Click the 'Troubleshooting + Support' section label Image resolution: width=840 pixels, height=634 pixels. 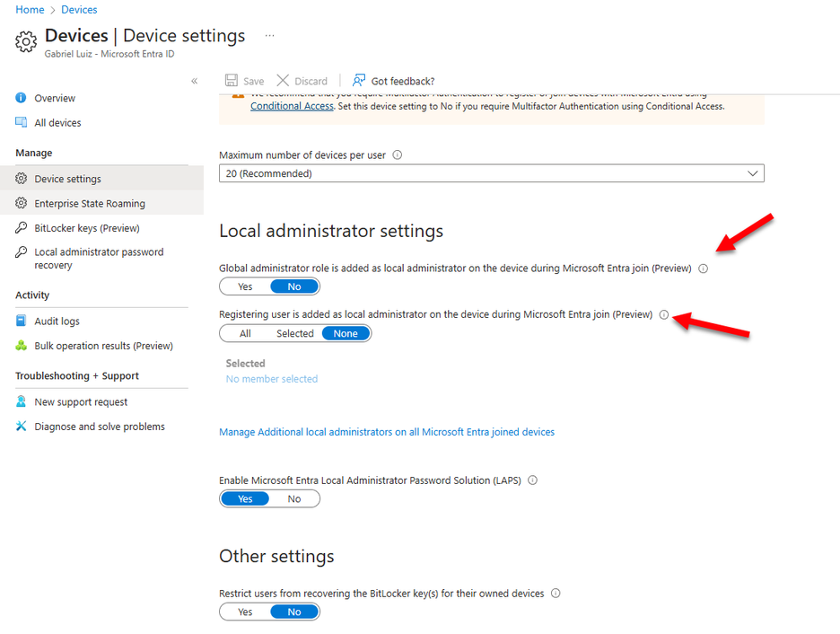(x=77, y=375)
